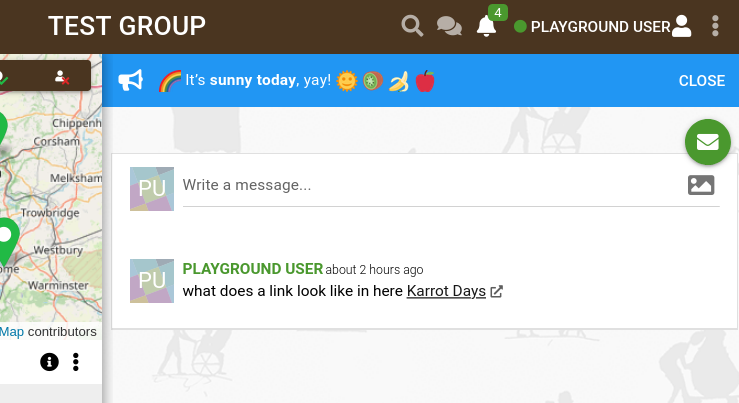Open the chat conversations icon
This screenshot has width=739, height=403.
[x=449, y=26]
